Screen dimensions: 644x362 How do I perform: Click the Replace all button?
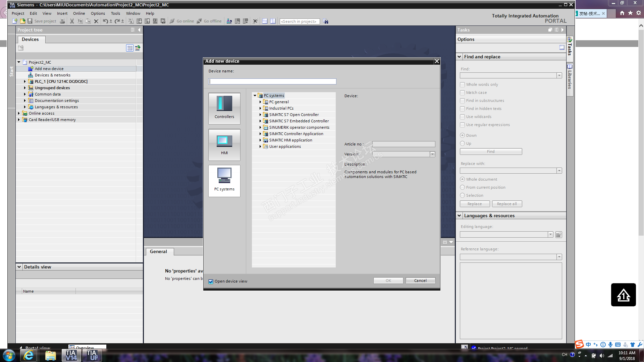[506, 204]
